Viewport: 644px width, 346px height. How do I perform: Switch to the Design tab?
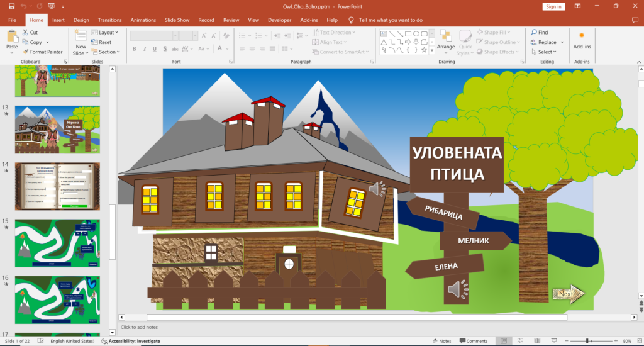81,20
